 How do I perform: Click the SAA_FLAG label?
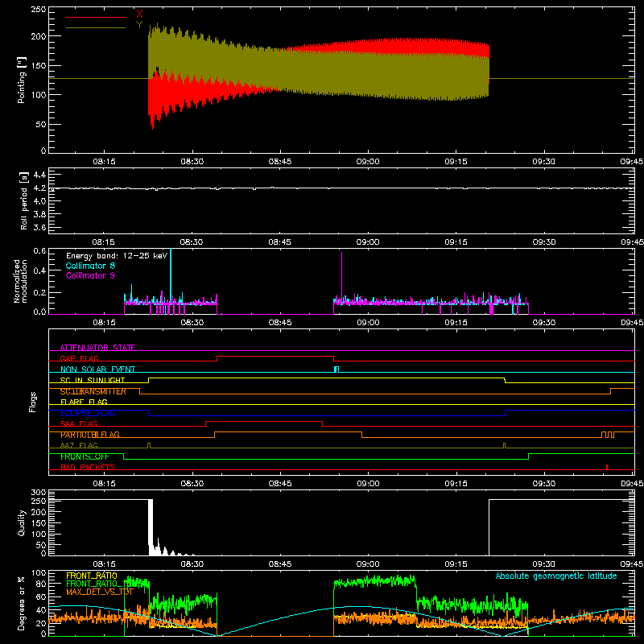point(79,423)
